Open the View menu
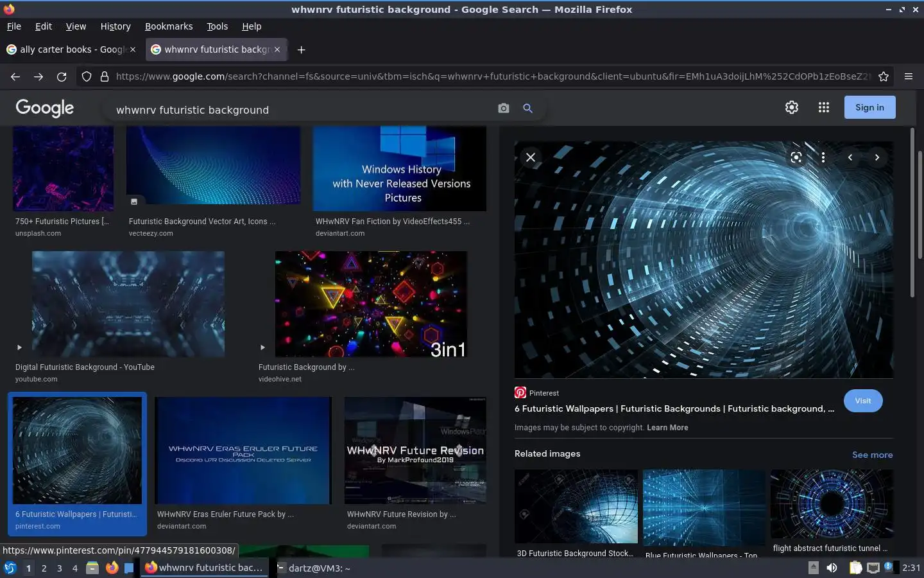 (76, 26)
